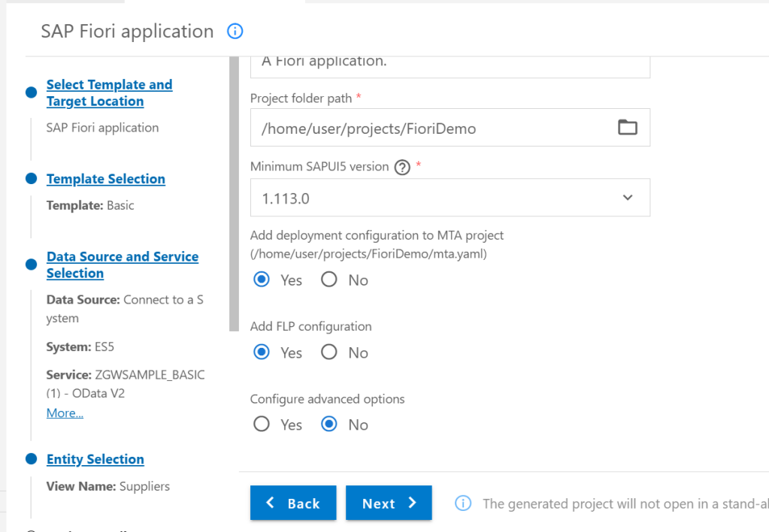Click the Template Selection step bullet
Screen dimensions: 769x532
[31, 179]
